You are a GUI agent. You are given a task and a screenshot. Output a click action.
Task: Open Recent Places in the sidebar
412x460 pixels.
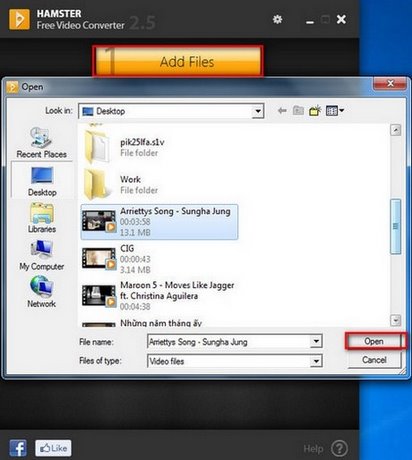click(x=42, y=143)
